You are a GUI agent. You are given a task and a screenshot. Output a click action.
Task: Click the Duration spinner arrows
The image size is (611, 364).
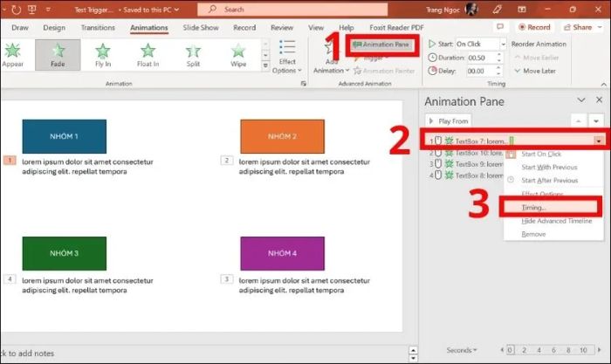point(499,58)
